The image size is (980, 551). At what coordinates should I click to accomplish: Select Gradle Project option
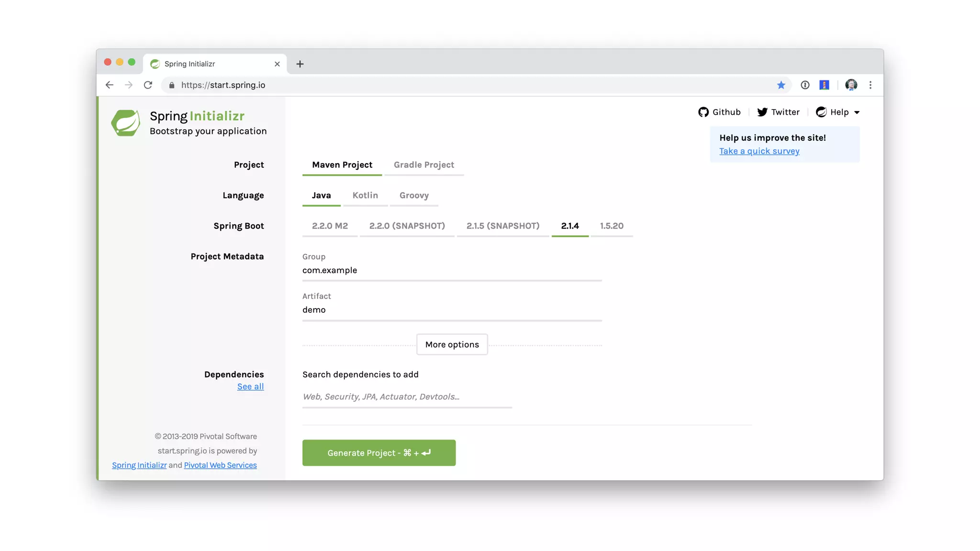tap(423, 165)
